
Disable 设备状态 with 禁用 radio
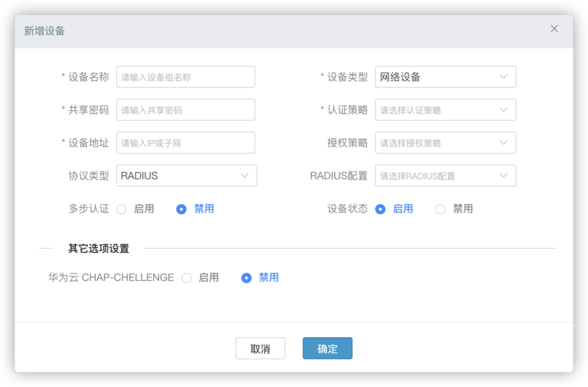tap(440, 209)
